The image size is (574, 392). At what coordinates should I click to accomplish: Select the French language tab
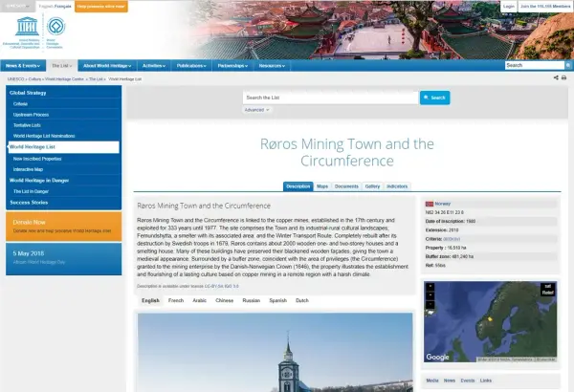(176, 300)
